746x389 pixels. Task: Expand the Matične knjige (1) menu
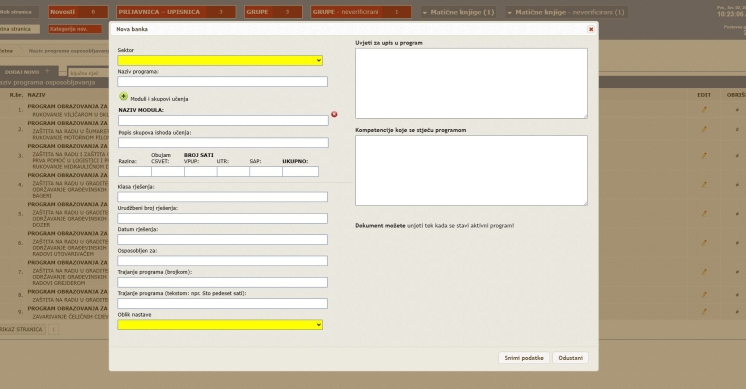point(458,12)
